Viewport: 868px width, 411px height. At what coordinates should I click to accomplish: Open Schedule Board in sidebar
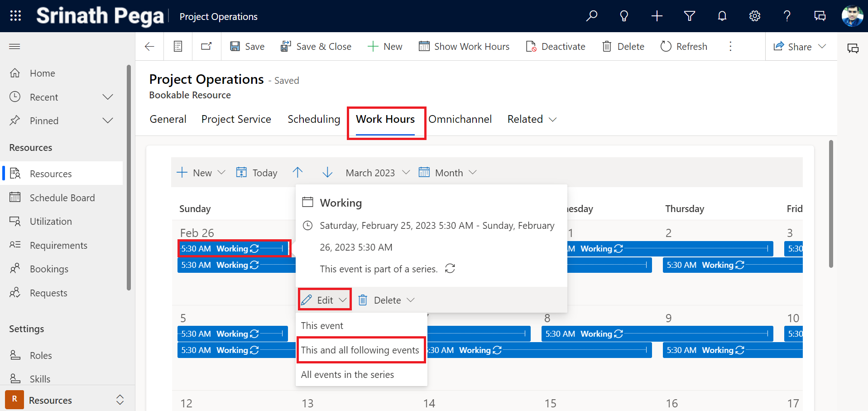[62, 198]
